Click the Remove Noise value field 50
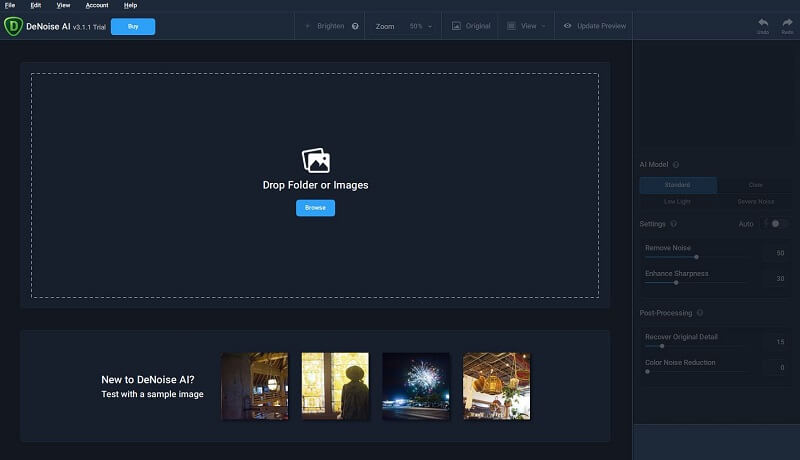This screenshot has height=460, width=800. tap(777, 253)
